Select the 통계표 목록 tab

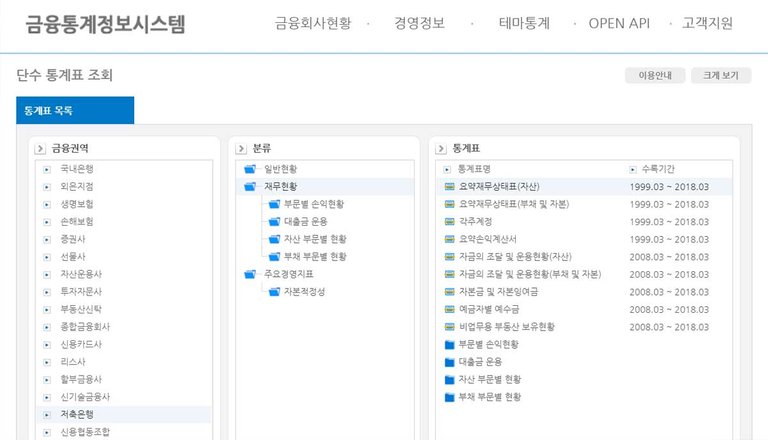coord(75,110)
